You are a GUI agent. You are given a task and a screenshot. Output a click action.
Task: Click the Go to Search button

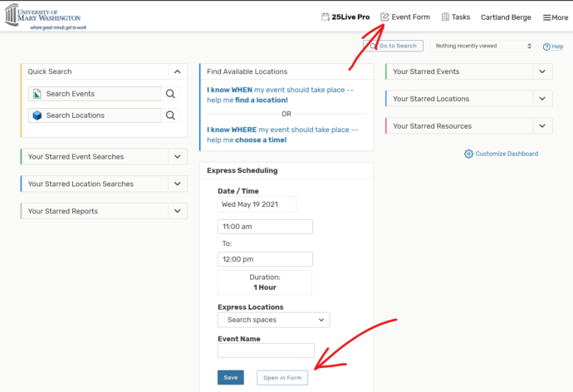[393, 46]
